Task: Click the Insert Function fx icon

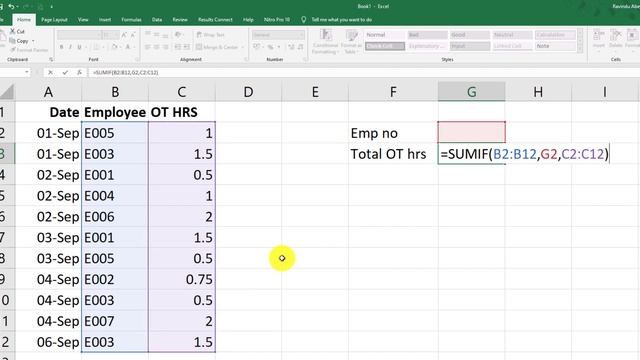Action: tap(79, 72)
